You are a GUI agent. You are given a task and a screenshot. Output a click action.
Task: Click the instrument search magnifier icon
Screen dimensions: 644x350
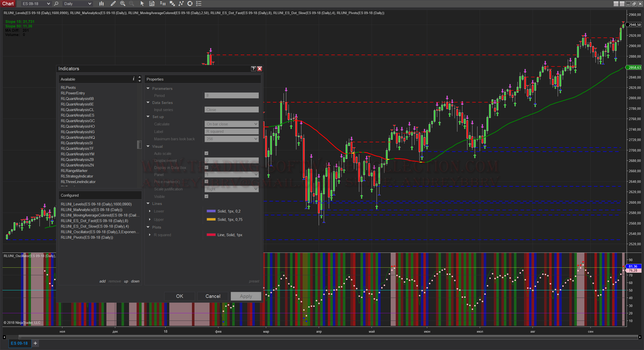[56, 4]
